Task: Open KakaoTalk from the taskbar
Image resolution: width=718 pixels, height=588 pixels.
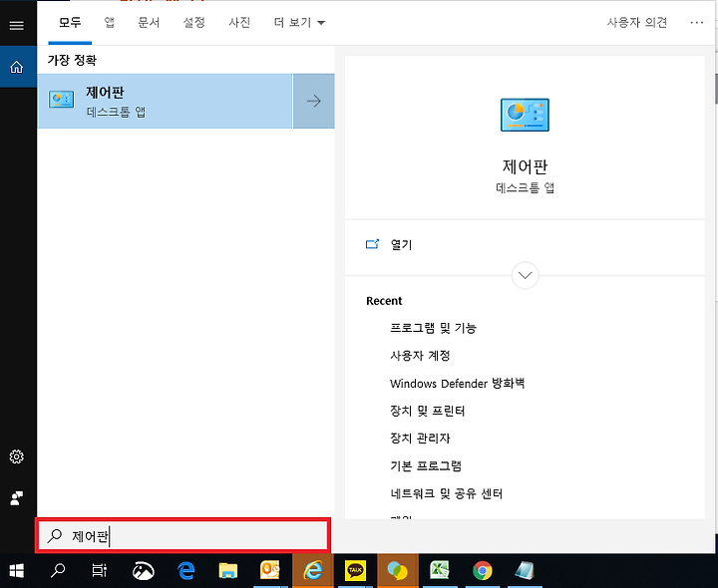Action: (355, 571)
